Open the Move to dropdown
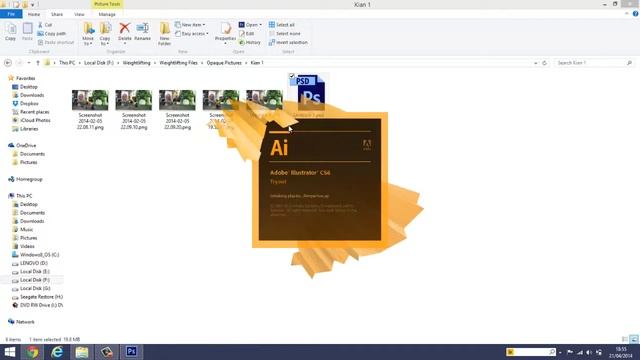 (x=88, y=34)
